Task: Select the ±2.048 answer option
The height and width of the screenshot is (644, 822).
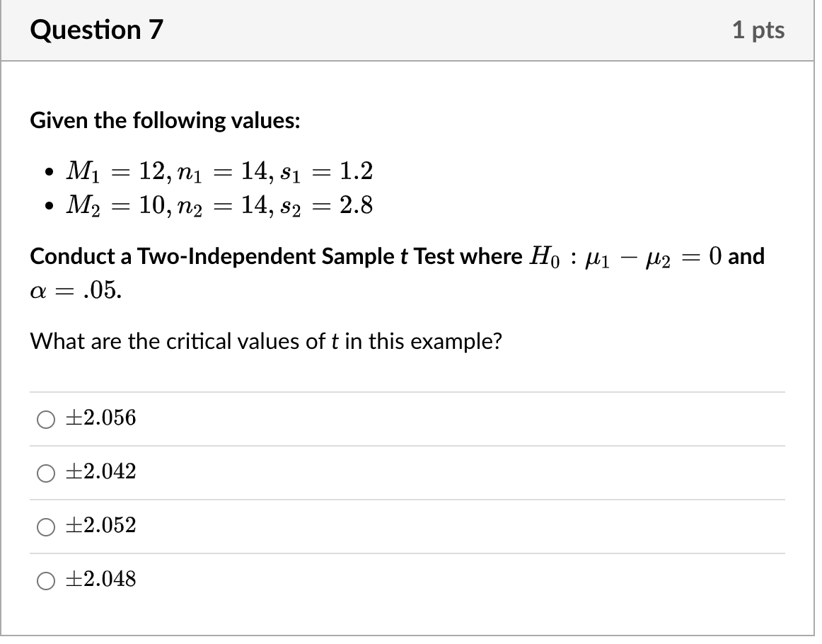Action: coord(46,580)
